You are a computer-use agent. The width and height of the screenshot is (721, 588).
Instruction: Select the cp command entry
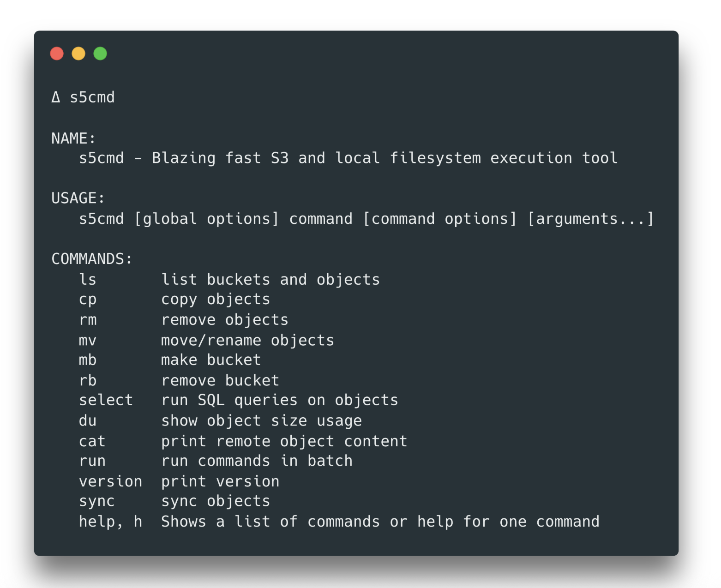(88, 300)
